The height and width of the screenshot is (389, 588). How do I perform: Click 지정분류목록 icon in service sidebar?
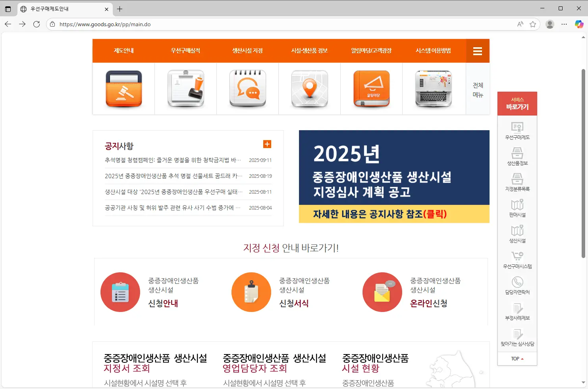pos(517,179)
